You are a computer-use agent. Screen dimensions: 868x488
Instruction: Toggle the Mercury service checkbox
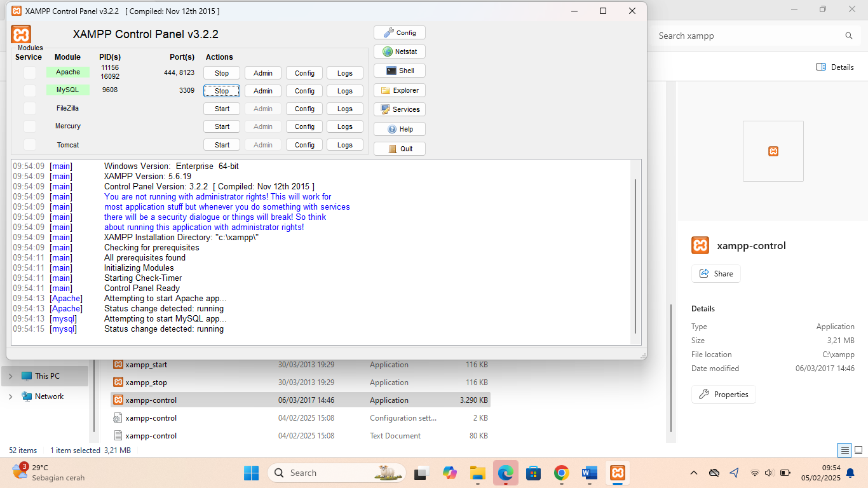click(30, 126)
